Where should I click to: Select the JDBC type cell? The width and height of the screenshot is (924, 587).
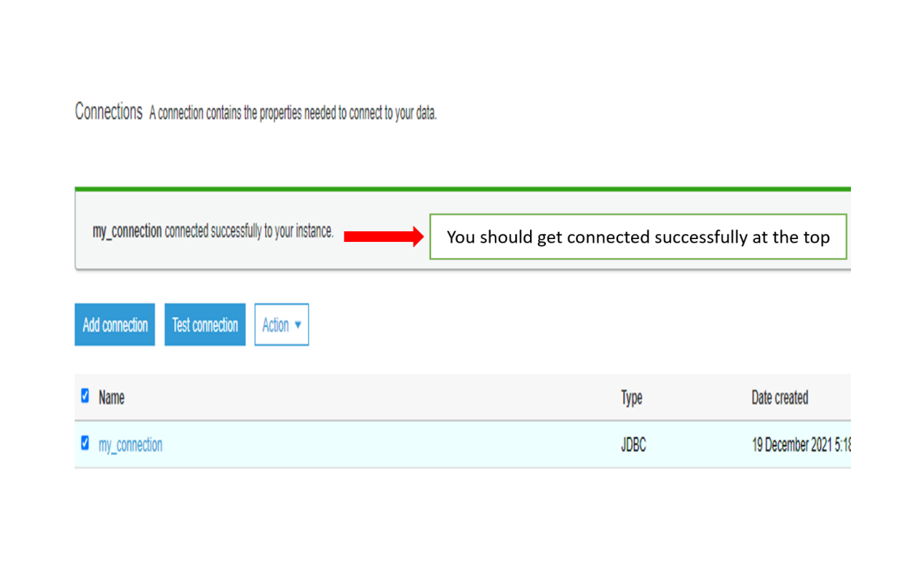tap(633, 445)
